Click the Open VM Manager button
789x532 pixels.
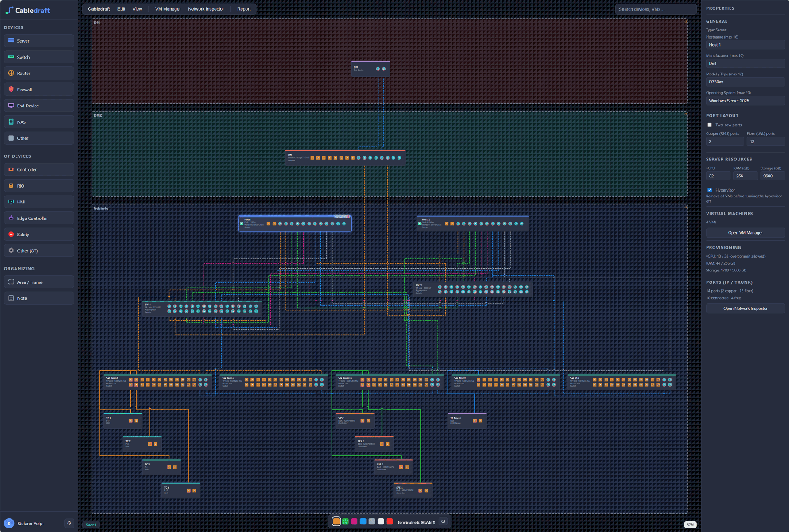[x=745, y=233]
